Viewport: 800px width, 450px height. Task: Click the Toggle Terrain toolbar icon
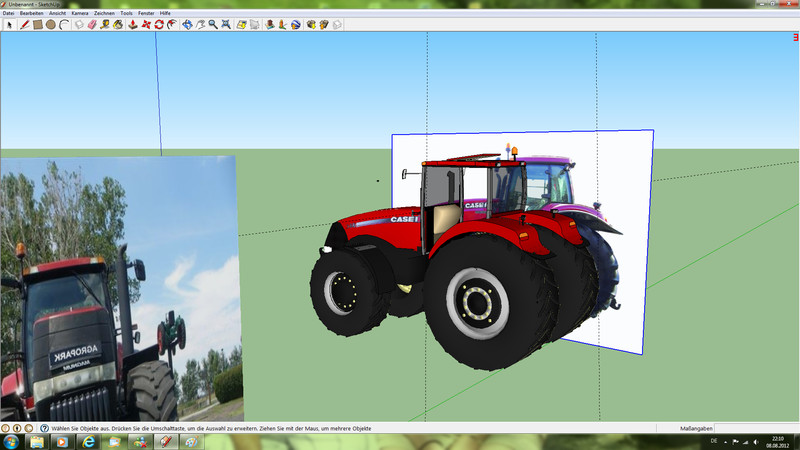[255, 24]
